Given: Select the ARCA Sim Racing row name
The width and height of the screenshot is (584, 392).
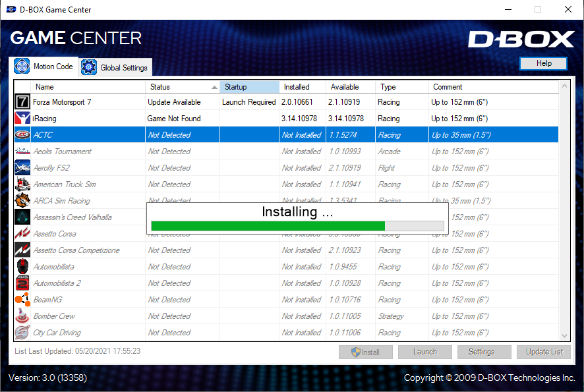Looking at the screenshot, I should [61, 201].
